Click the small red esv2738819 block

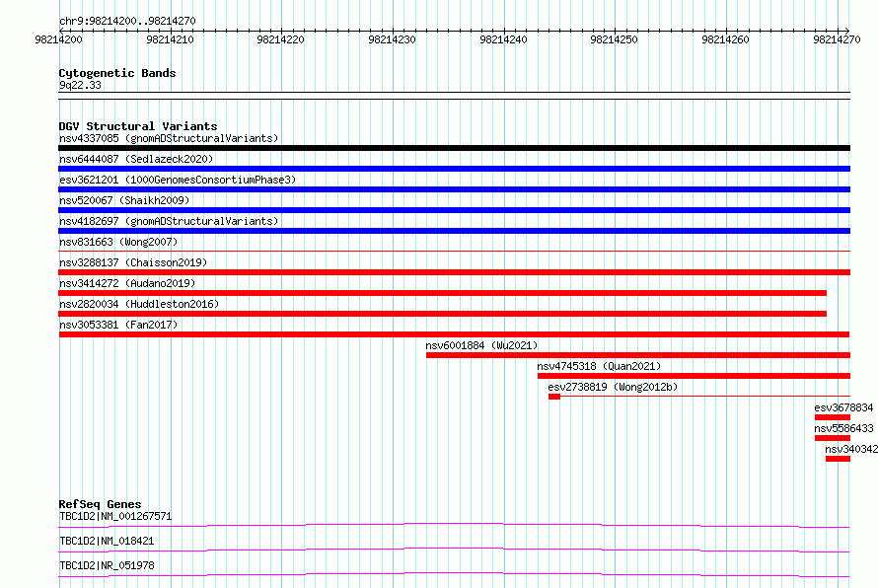554,397
